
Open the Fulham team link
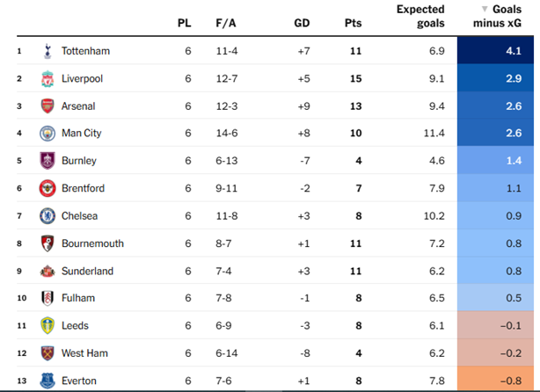pos(77,298)
